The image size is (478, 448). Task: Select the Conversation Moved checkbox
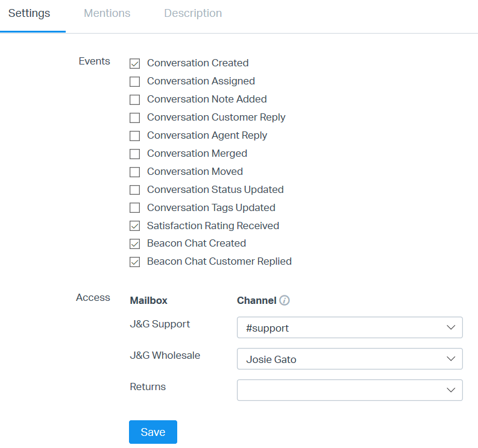135,172
